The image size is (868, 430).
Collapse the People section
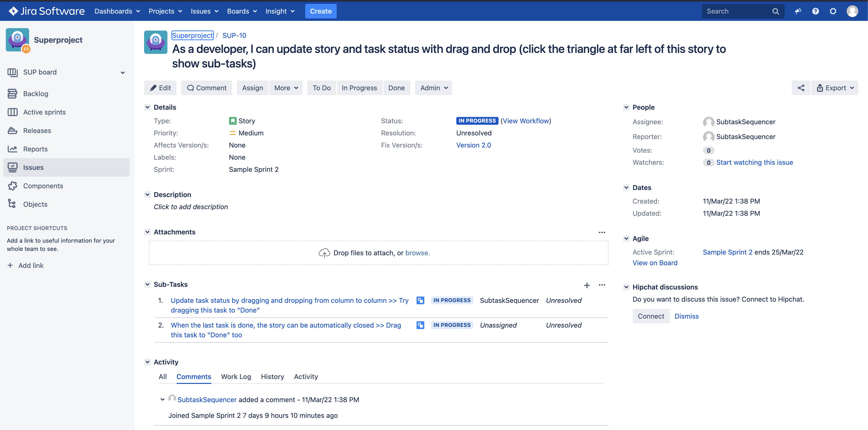tap(626, 107)
